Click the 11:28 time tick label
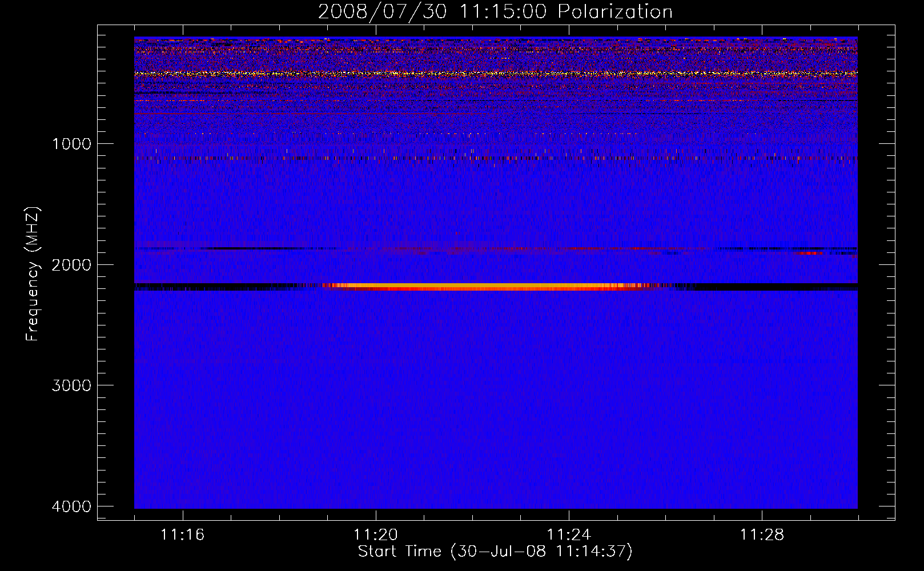The image size is (924, 571). coord(762,535)
